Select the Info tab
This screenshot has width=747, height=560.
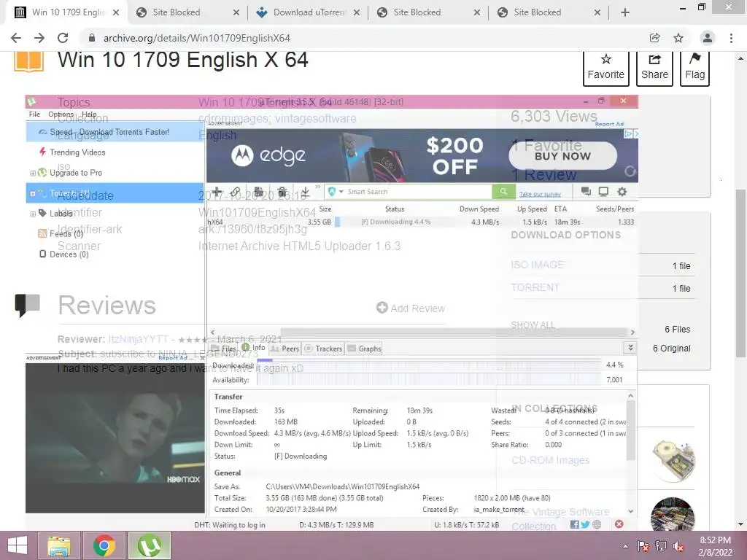pyautogui.click(x=253, y=348)
